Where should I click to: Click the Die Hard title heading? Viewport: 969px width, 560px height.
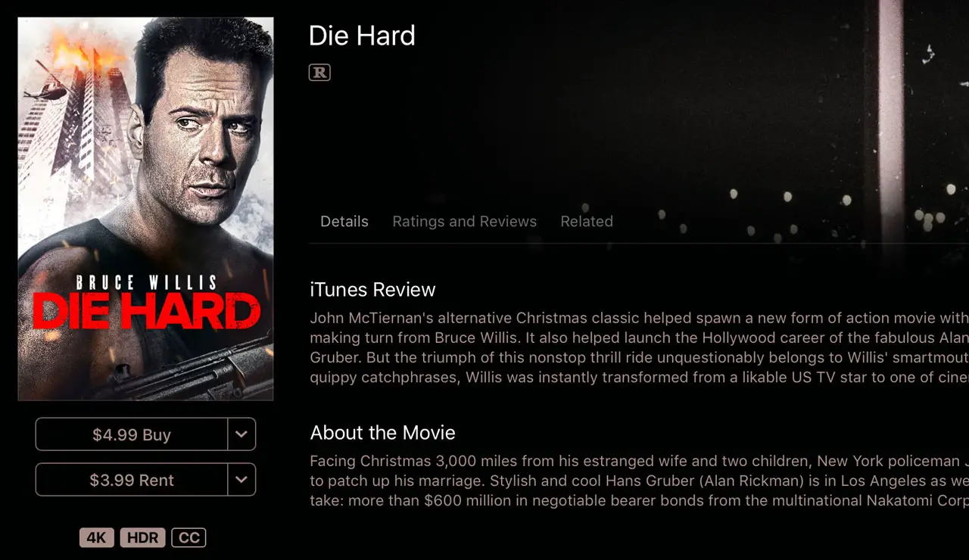(362, 36)
